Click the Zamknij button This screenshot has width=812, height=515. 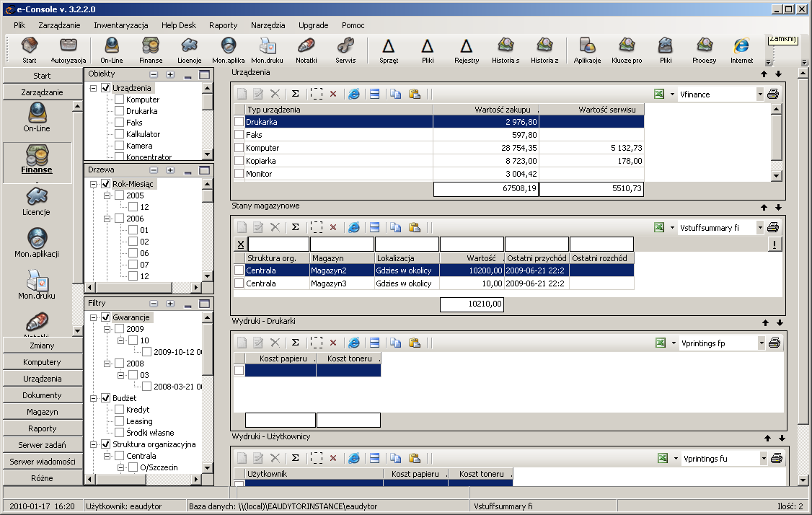[782, 40]
